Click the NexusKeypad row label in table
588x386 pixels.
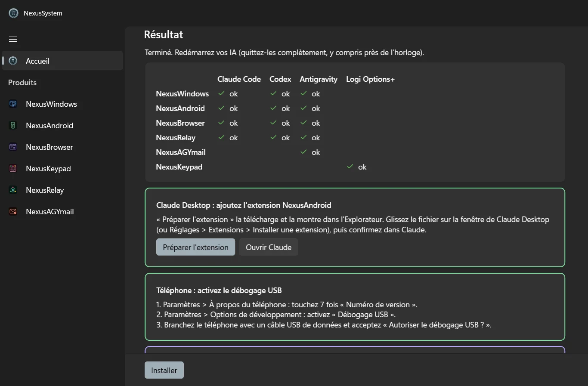click(179, 167)
